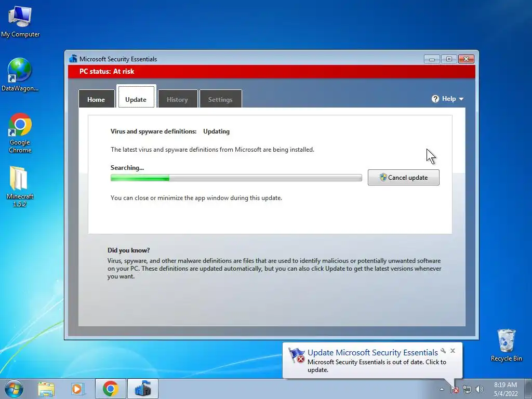Expand the Help dropdown arrow

pos(461,99)
